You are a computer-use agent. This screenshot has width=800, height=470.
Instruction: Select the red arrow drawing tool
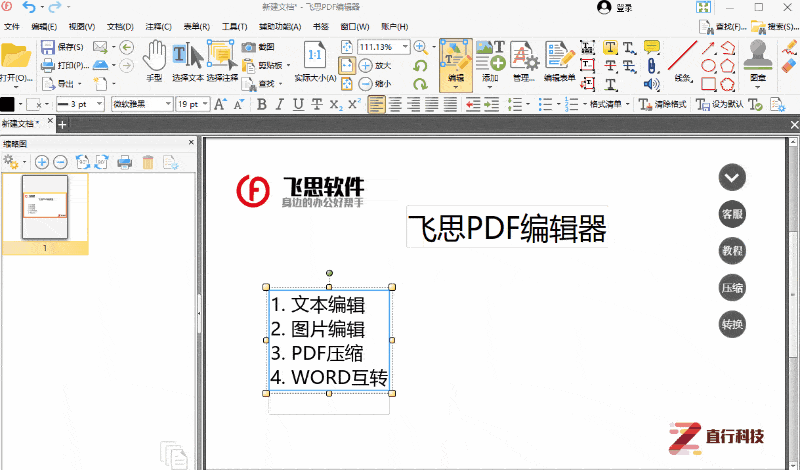[x=708, y=48]
